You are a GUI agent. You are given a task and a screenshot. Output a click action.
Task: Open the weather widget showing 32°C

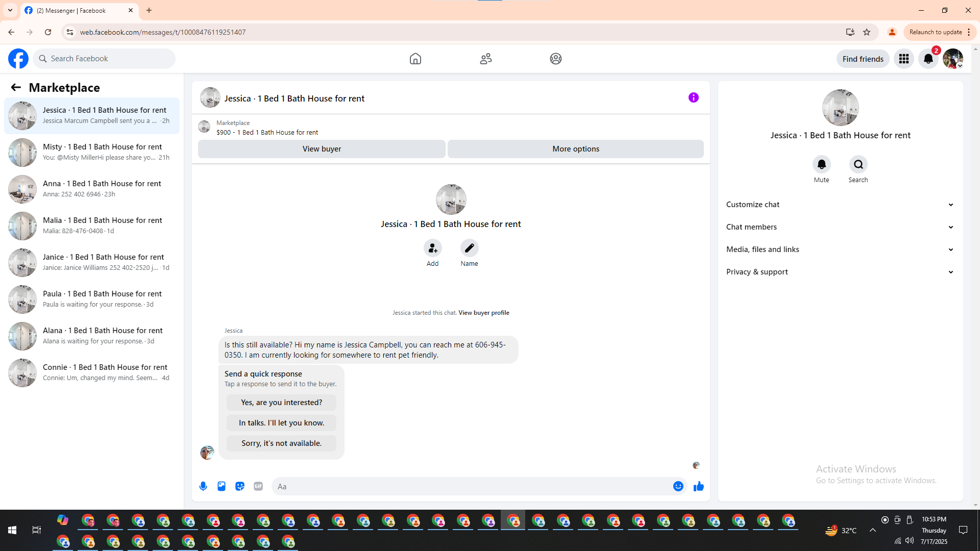pyautogui.click(x=841, y=531)
